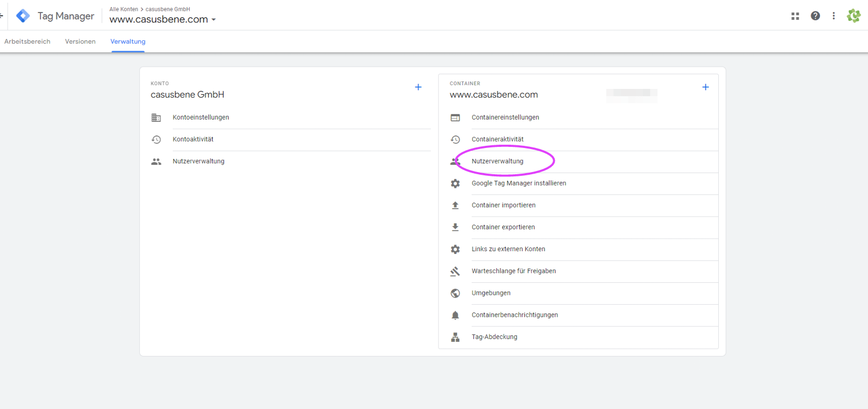Click the Containeraktivität history icon
868x409 pixels.
click(455, 139)
